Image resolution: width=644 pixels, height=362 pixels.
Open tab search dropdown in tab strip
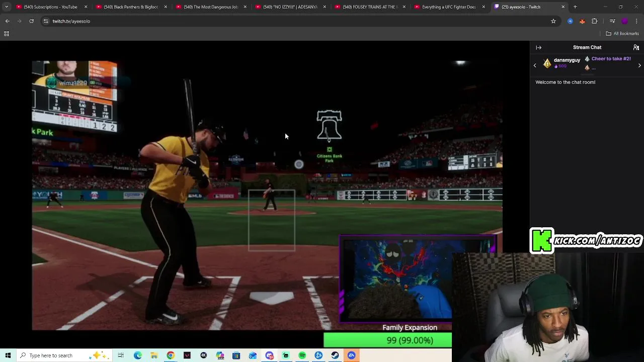7,7
